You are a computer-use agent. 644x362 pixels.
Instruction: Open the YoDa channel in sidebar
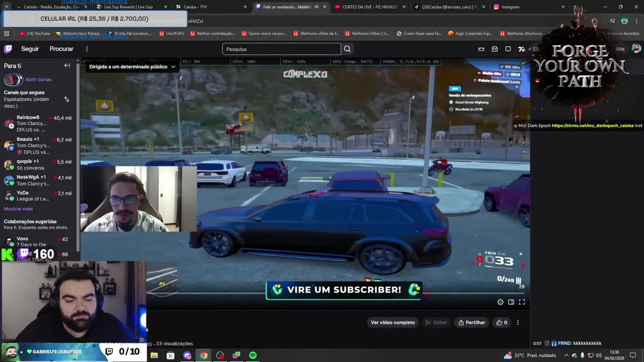pos(38,196)
